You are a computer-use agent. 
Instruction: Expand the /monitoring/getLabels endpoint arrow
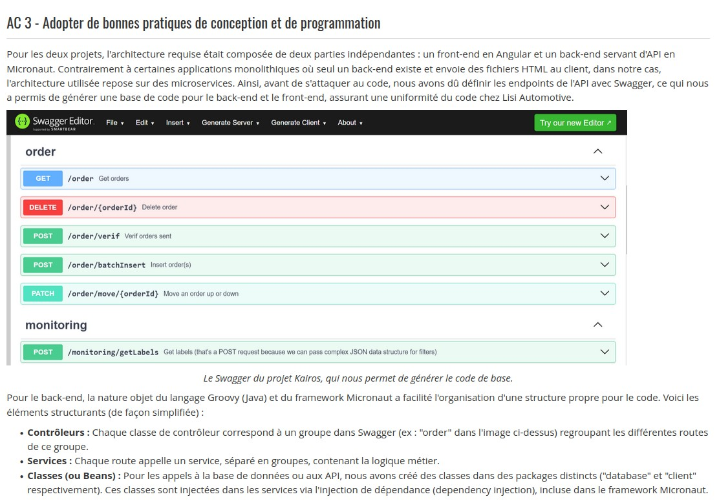pyautogui.click(x=604, y=352)
